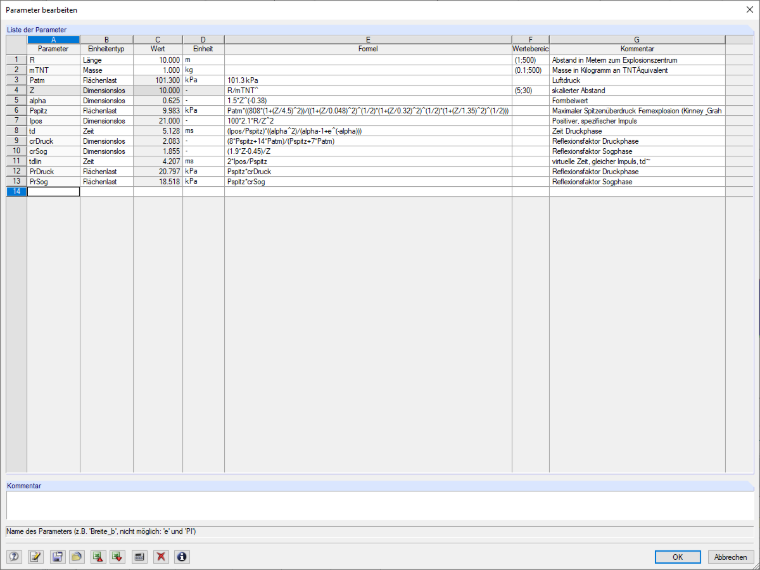The image size is (760, 570).
Task: Click the value cell '21.000'
Action: click(158, 121)
